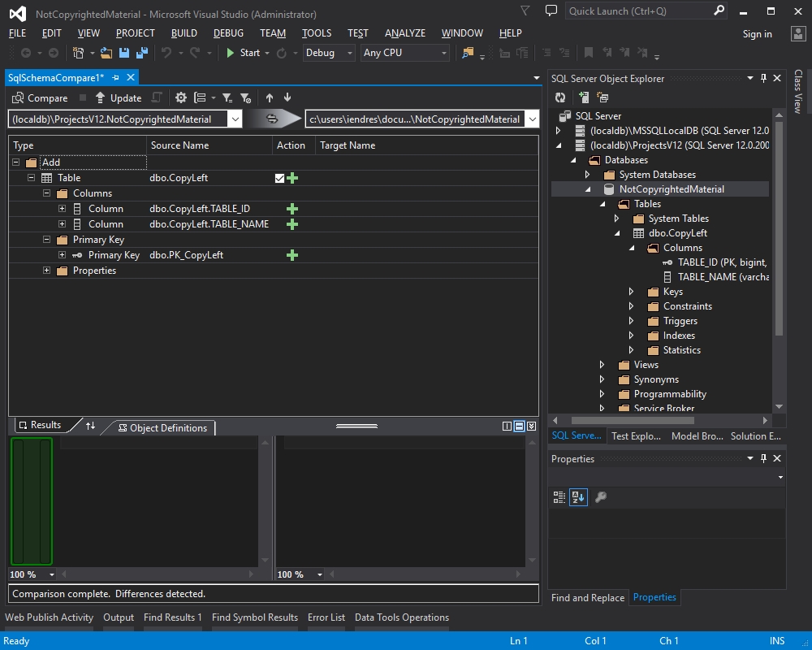Open the Error List tab
Viewport: 812px width, 650px height.
(x=326, y=617)
